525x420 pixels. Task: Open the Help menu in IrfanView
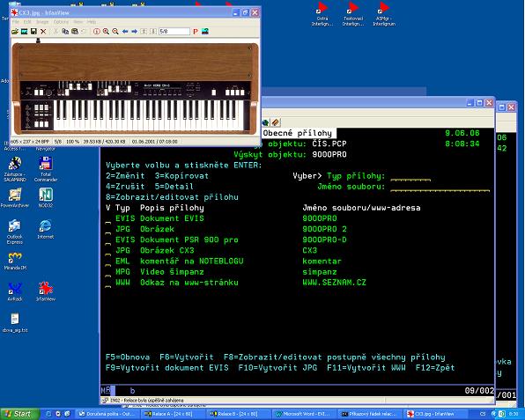coord(92,22)
